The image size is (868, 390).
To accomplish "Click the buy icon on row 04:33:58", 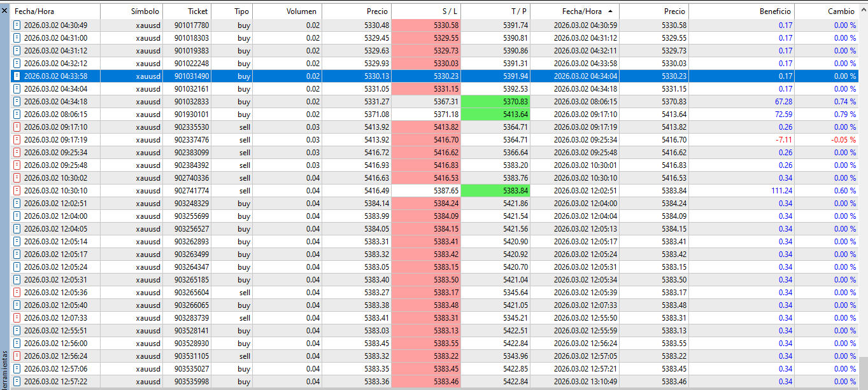I will coord(17,76).
